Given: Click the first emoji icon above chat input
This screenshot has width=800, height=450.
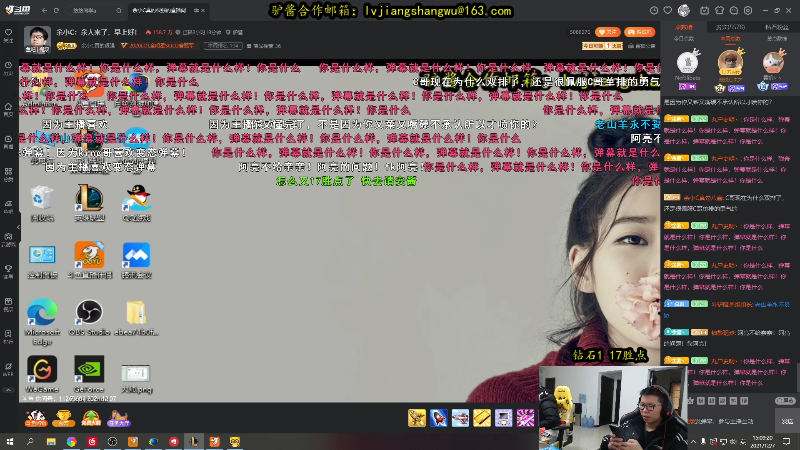Looking at the screenshot, I should click(x=691, y=401).
